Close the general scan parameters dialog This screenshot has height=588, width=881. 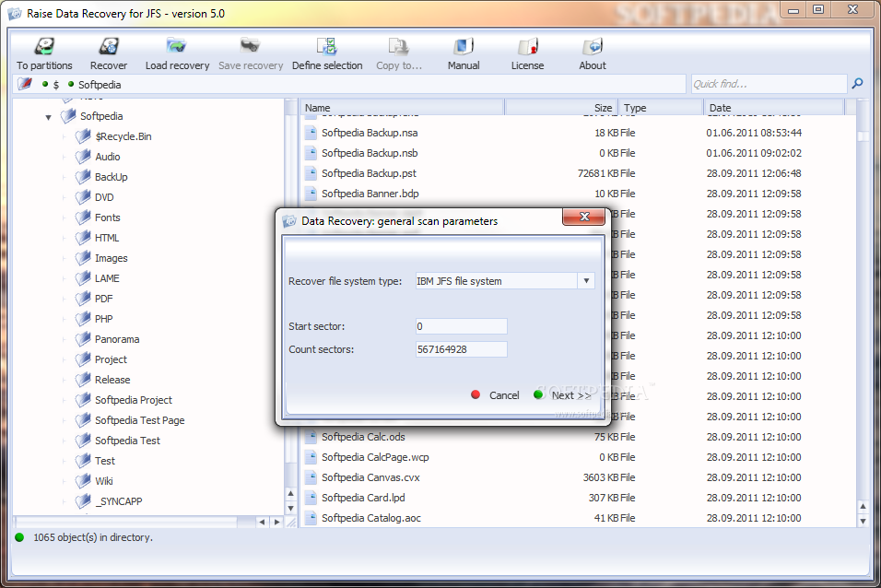(583, 217)
